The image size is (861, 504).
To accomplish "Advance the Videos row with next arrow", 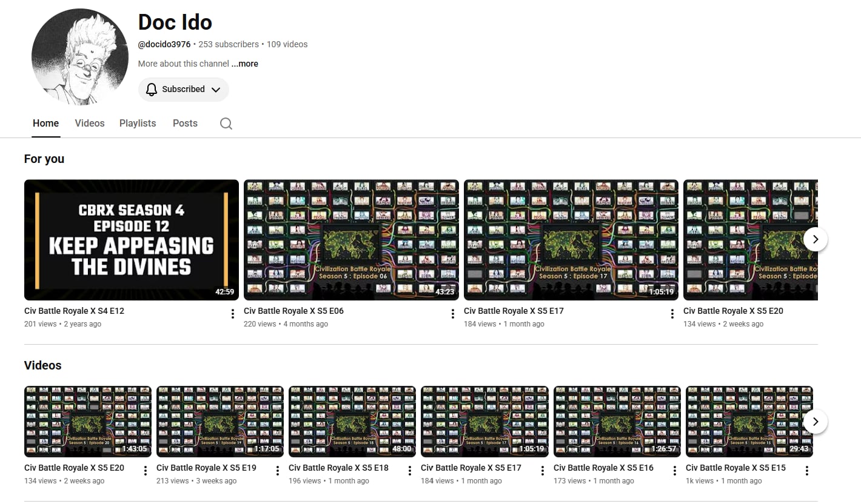I will 816,421.
